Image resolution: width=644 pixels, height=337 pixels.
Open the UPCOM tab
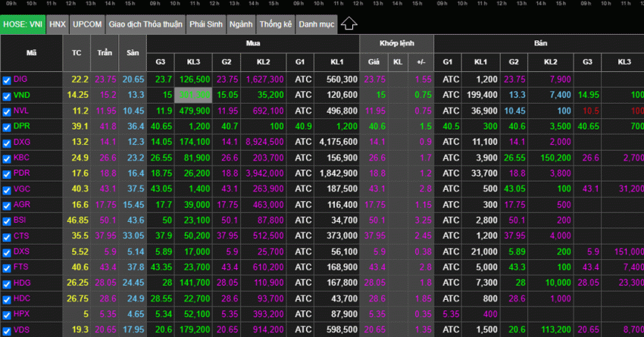[x=87, y=24]
